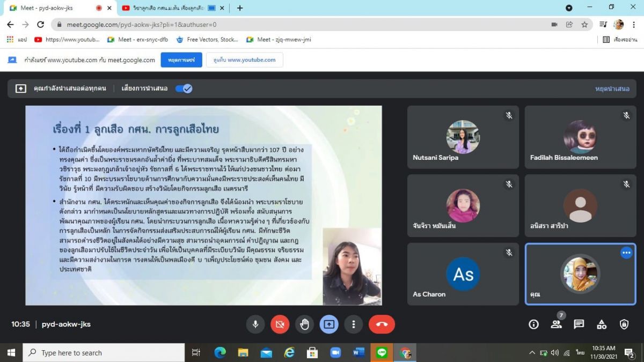The width and height of the screenshot is (644, 362).
Task: Click the Windows taskbar search box
Action: [x=105, y=352]
